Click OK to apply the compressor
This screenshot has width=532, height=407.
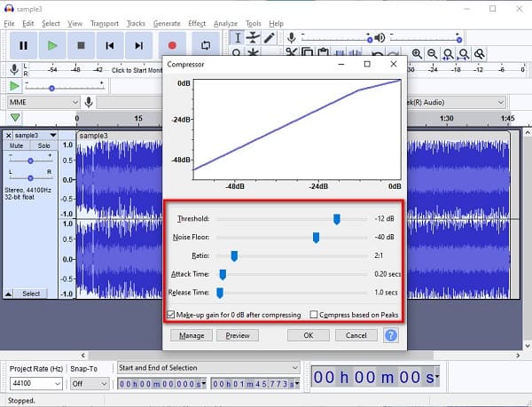click(x=309, y=335)
